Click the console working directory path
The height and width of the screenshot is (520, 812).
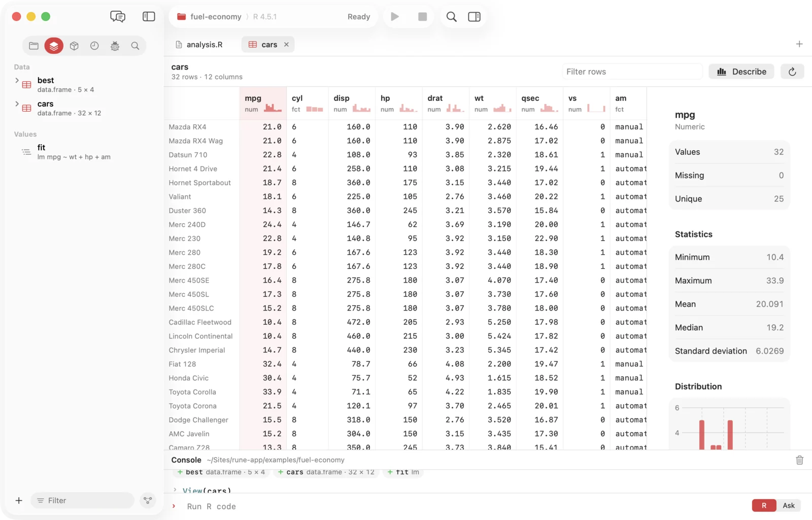pyautogui.click(x=276, y=460)
